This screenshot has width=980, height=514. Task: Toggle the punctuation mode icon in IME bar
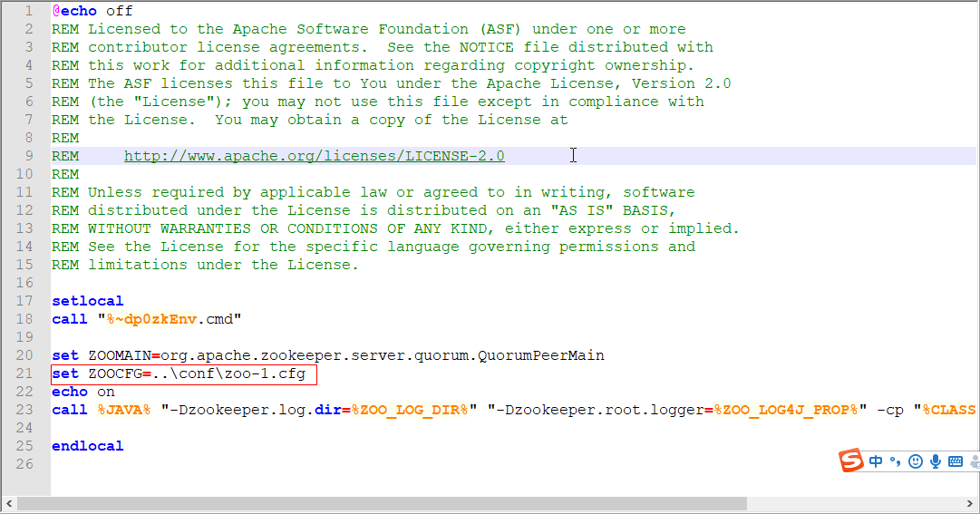coord(895,461)
